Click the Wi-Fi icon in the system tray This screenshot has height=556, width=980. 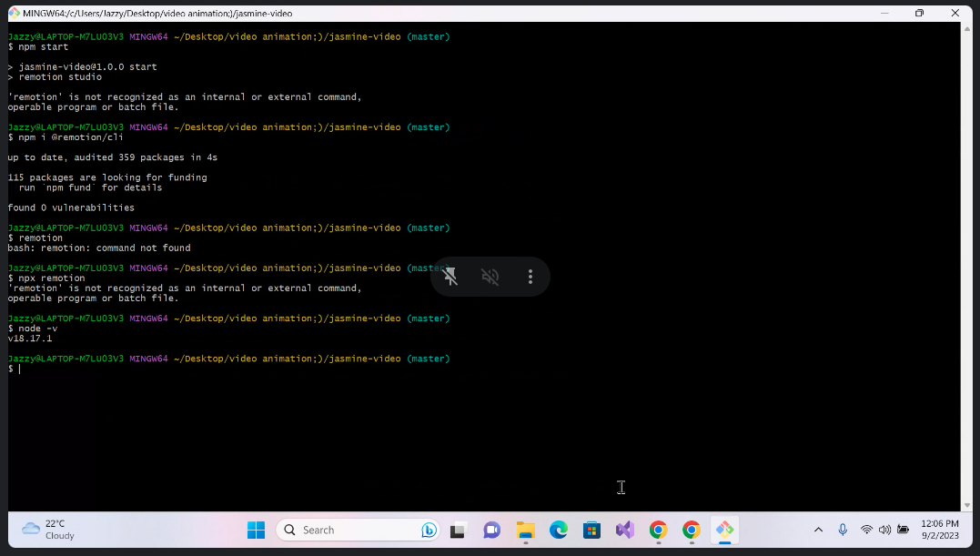pyautogui.click(x=866, y=530)
